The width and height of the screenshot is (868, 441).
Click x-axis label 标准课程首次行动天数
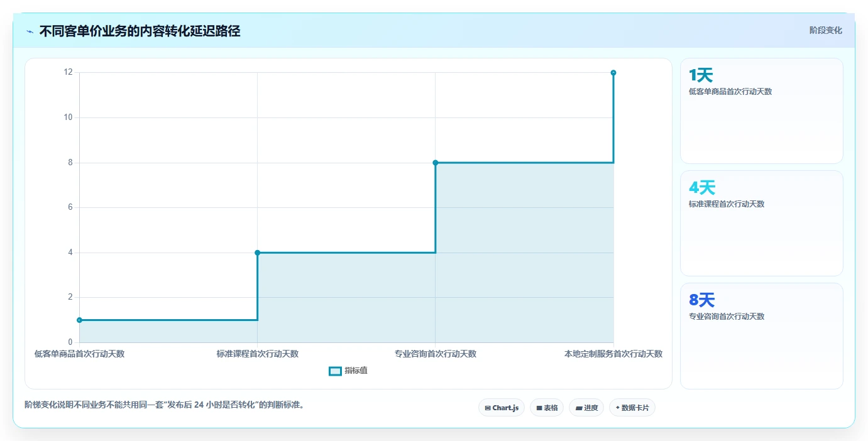[257, 354]
